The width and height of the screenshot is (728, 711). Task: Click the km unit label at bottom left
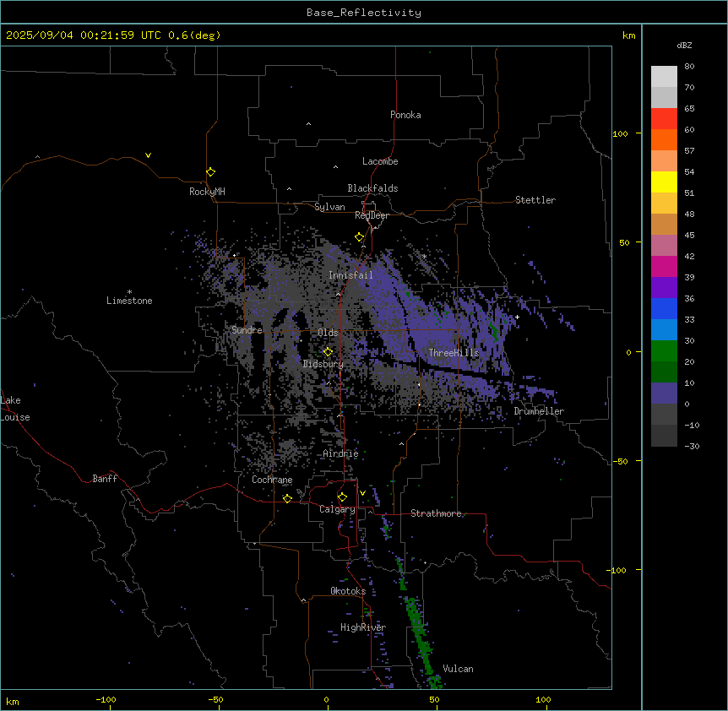point(13,702)
